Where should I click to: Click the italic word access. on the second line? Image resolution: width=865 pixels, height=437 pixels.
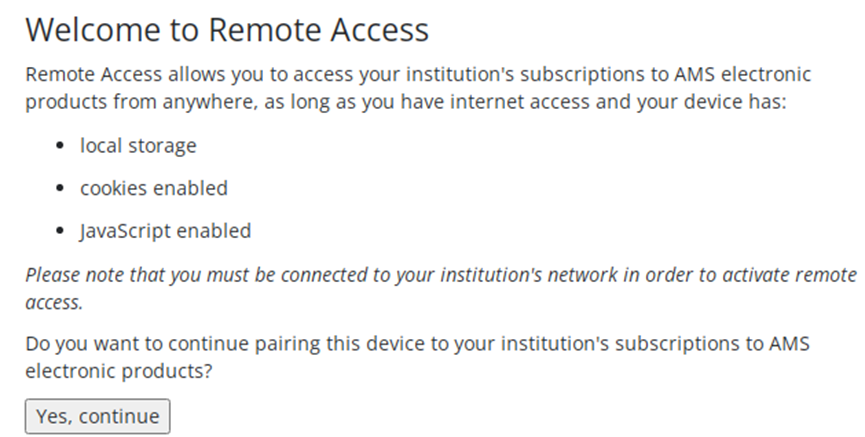click(x=54, y=302)
